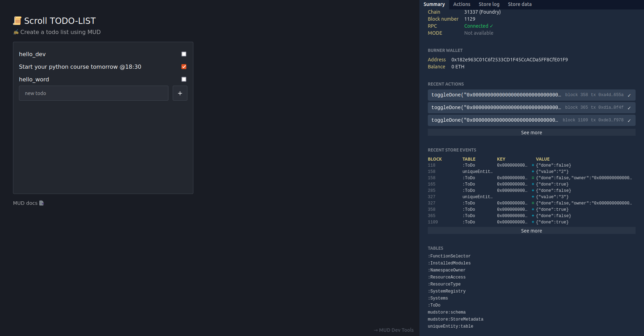
Task: Click tx hash 0xde3…f978
Action: coord(611,120)
